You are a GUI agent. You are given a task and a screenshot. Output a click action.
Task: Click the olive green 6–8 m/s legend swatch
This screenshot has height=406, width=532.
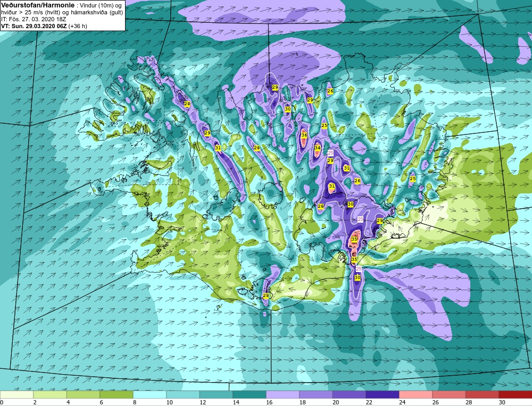point(117,394)
